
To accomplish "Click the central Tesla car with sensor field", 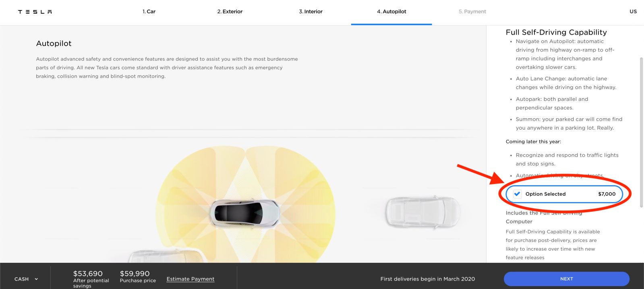I will [x=244, y=212].
